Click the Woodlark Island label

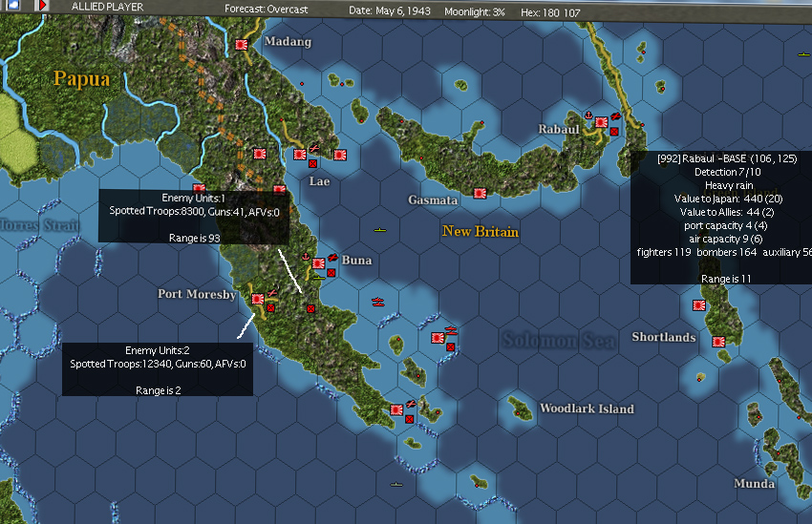[x=587, y=409]
